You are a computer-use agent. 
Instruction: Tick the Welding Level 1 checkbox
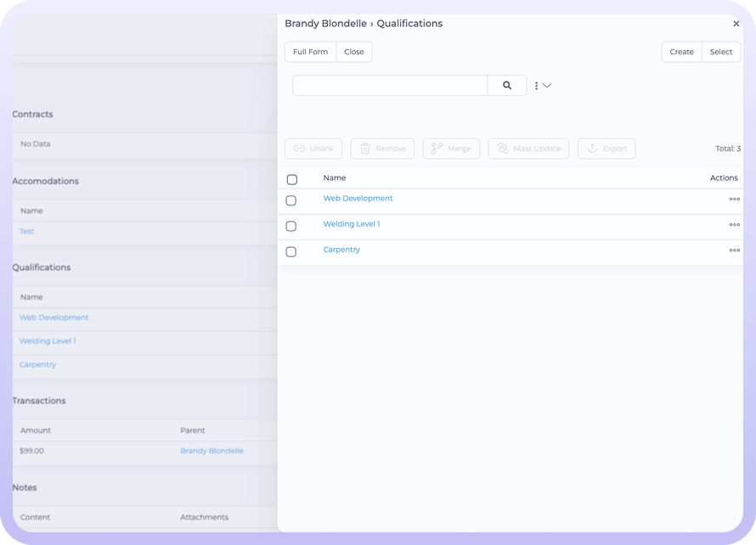pyautogui.click(x=291, y=227)
